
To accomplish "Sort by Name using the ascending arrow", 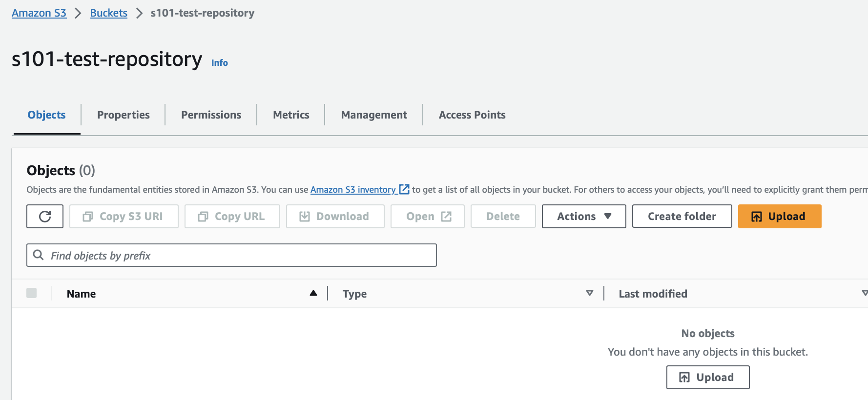I will pyautogui.click(x=313, y=293).
